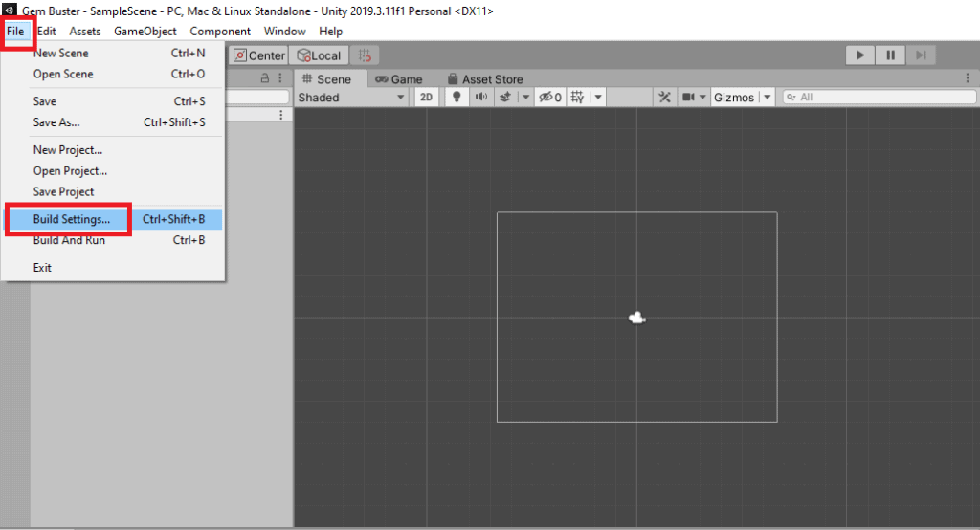980x530 pixels.
Task: Choose Save As... in the File menu
Action: pos(56,122)
